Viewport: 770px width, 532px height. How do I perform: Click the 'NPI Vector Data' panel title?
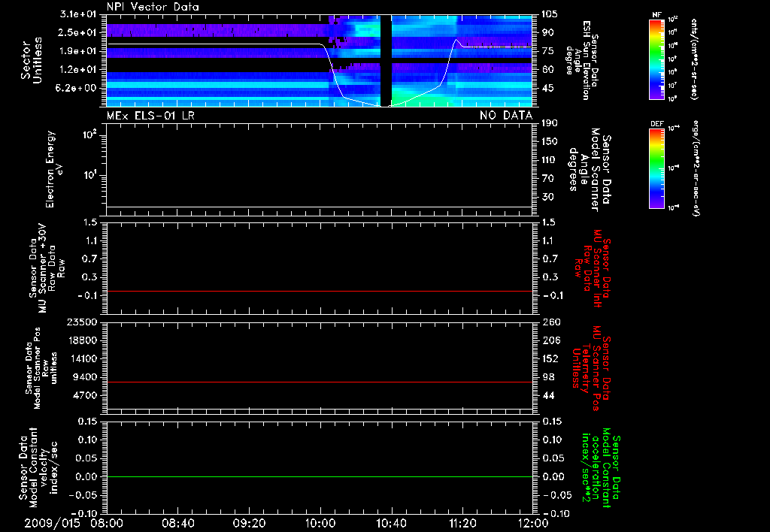point(153,7)
